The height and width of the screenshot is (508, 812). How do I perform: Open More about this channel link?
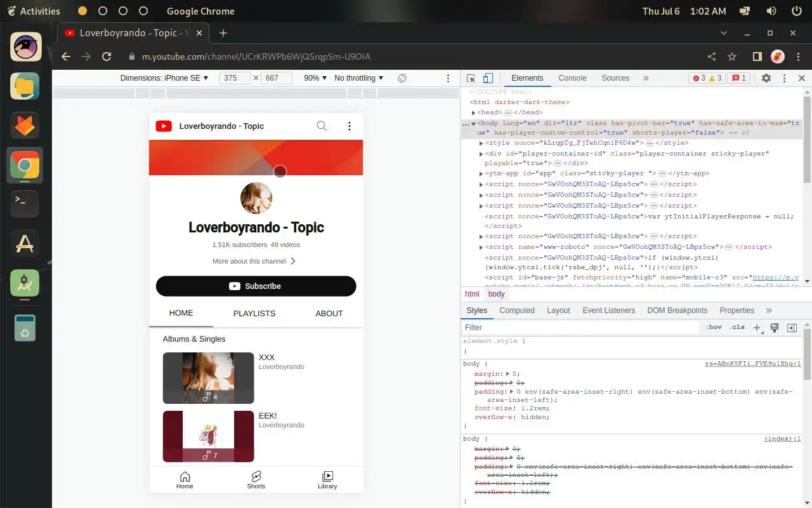click(x=254, y=261)
